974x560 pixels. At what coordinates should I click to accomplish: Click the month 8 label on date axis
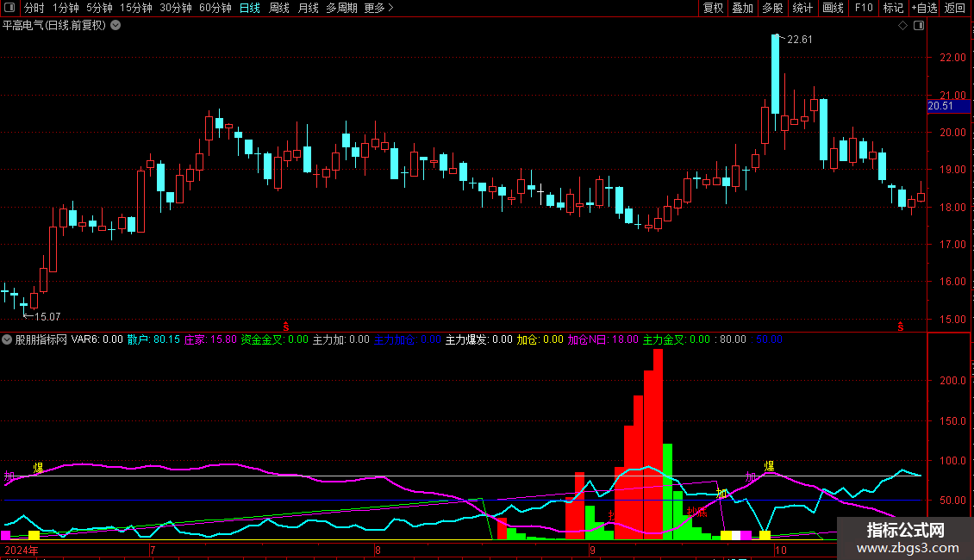pyautogui.click(x=378, y=550)
